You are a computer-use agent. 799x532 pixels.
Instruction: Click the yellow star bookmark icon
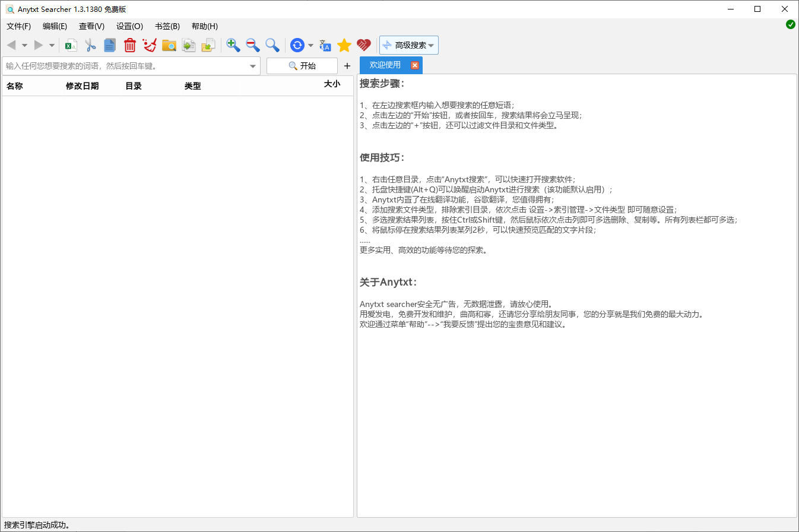tap(344, 45)
